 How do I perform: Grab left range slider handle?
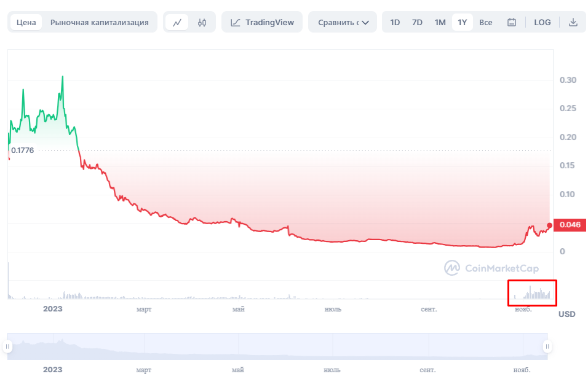tap(7, 346)
